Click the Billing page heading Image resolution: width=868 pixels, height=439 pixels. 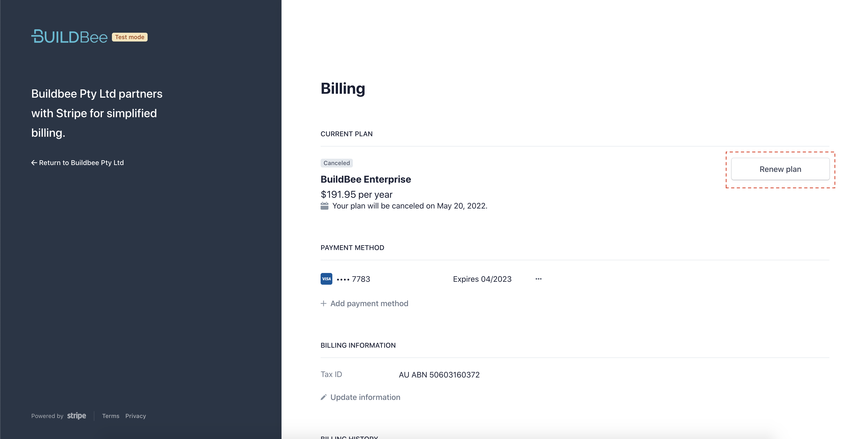[343, 89]
